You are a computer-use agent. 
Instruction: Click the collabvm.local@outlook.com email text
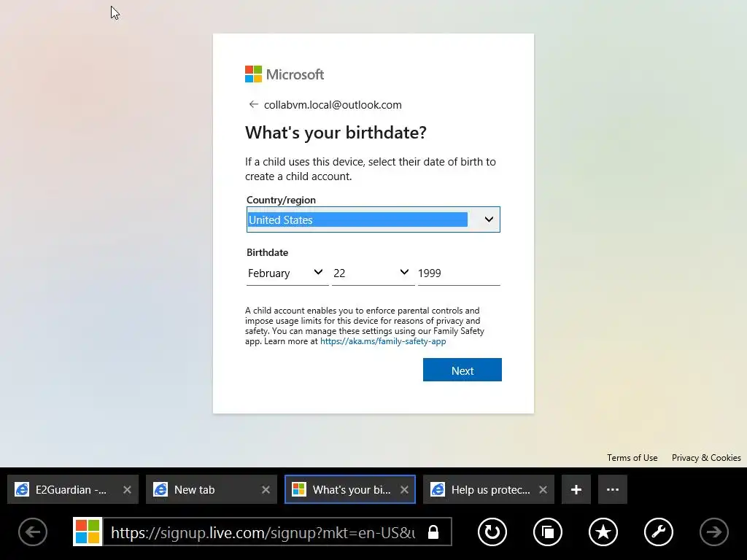[x=333, y=105]
